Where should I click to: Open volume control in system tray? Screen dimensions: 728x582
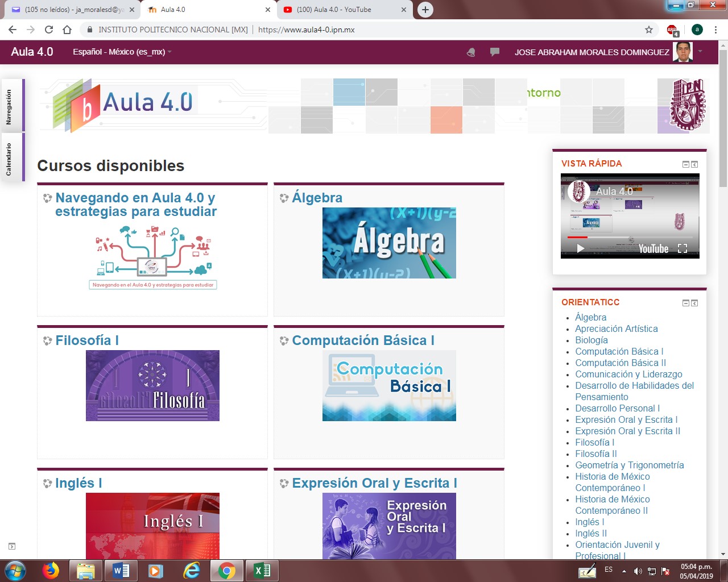click(x=638, y=571)
